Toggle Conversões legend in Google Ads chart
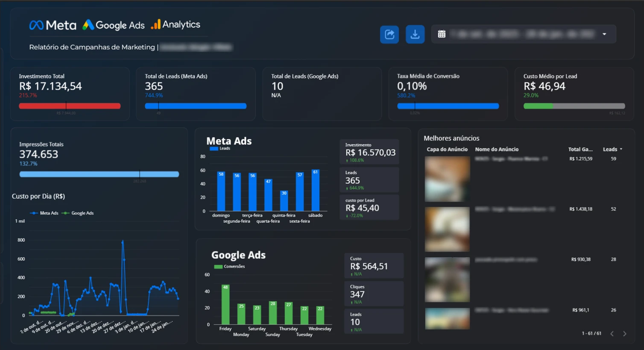 coord(230,266)
